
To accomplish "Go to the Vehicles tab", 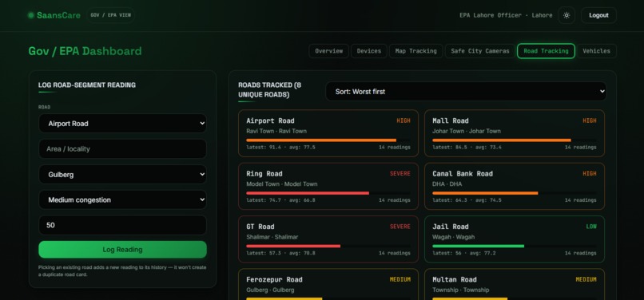I will pos(596,51).
